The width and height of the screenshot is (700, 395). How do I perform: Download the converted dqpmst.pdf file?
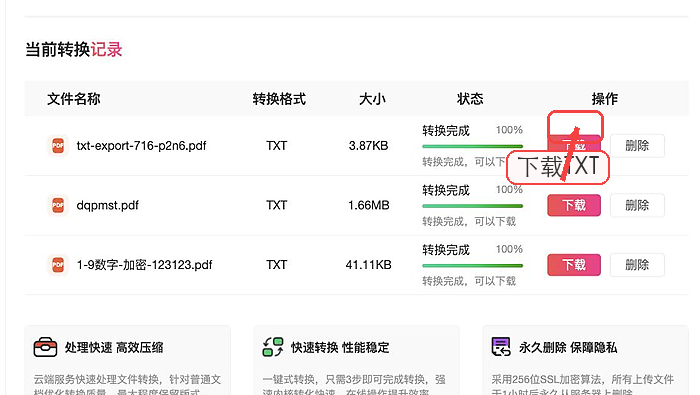pos(574,205)
